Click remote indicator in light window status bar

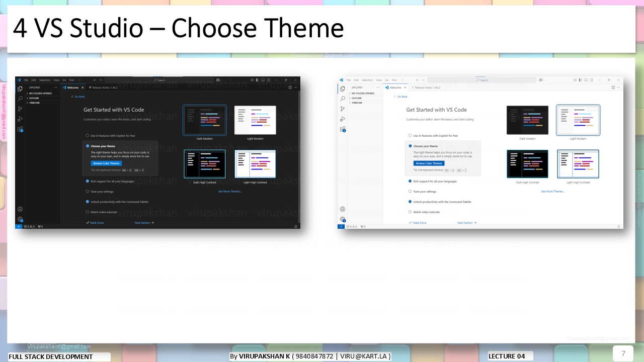(341, 226)
